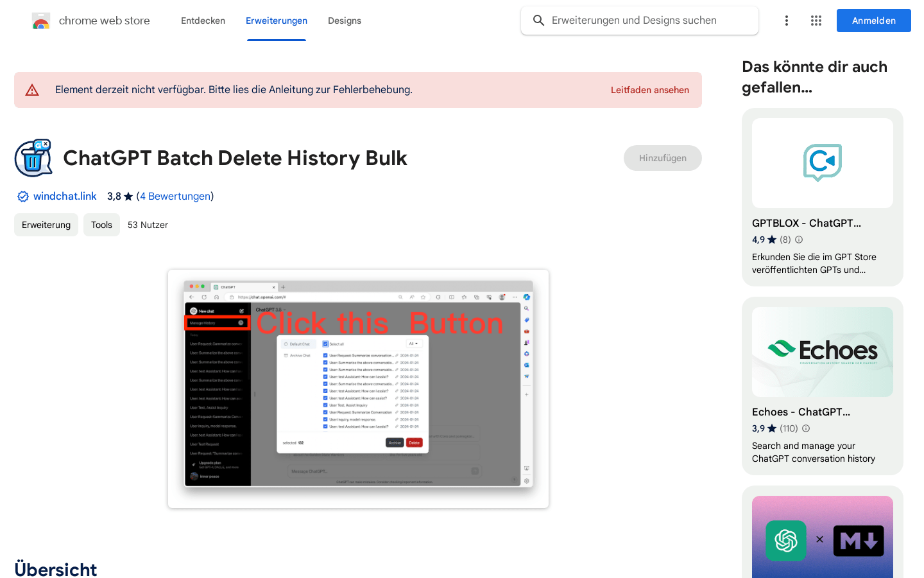The width and height of the screenshot is (924, 578).
Task: Open the Entdecken tab
Action: [x=203, y=21]
